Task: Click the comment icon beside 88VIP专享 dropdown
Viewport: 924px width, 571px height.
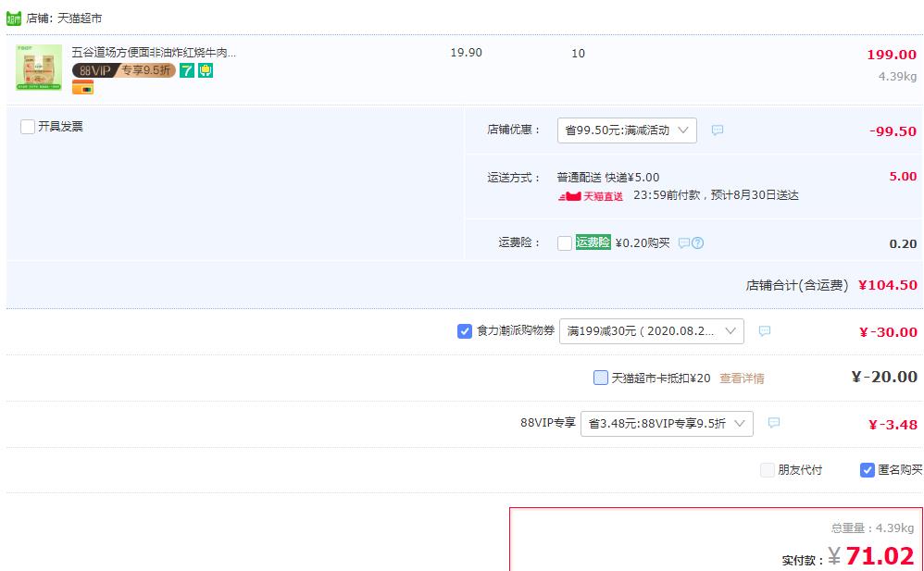Action: pyautogui.click(x=774, y=423)
